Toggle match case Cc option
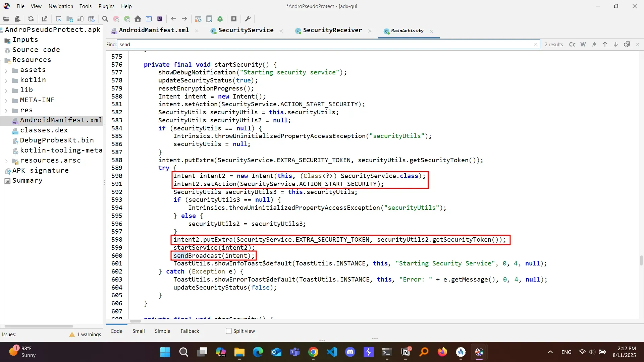 tap(572, 45)
